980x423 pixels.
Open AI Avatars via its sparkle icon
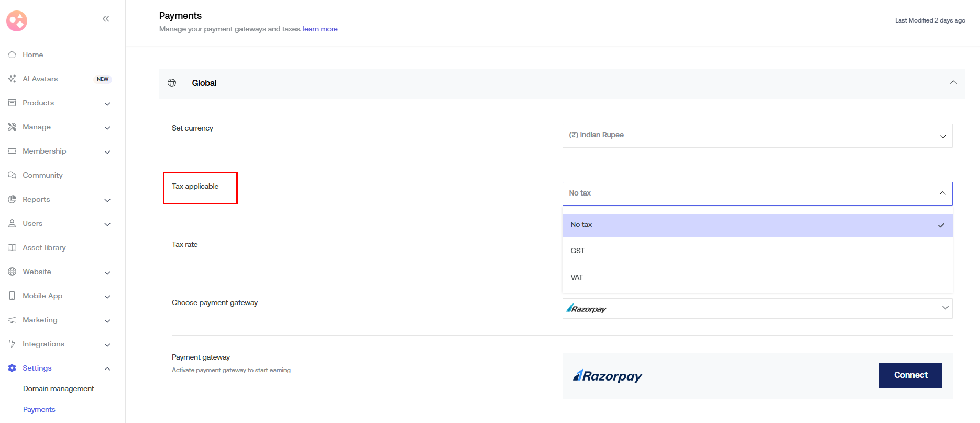[x=12, y=79]
